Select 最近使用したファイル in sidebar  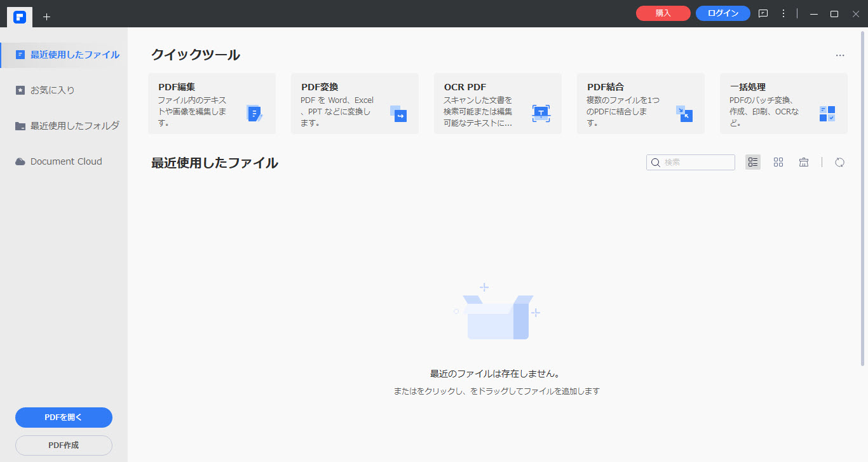[x=64, y=55]
